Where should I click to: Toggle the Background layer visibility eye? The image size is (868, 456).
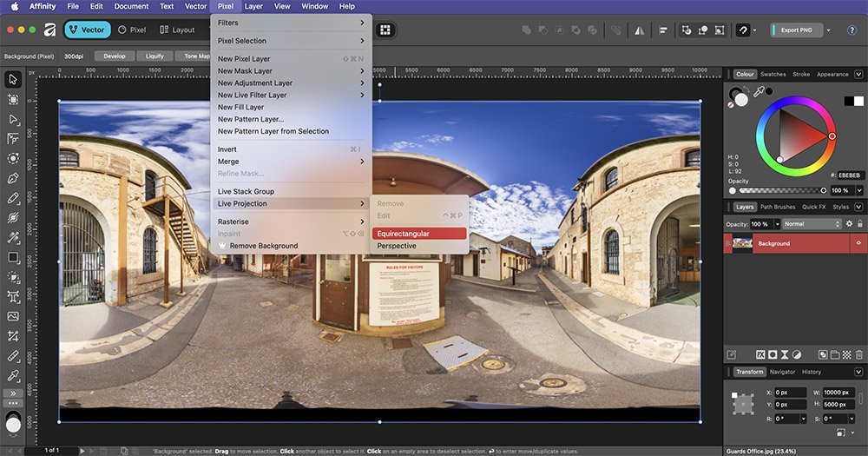tap(858, 243)
